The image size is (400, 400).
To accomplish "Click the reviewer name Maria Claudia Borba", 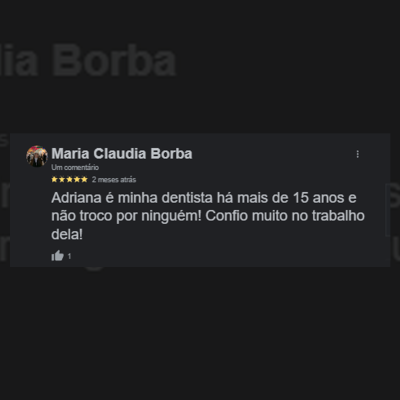I will (122, 154).
